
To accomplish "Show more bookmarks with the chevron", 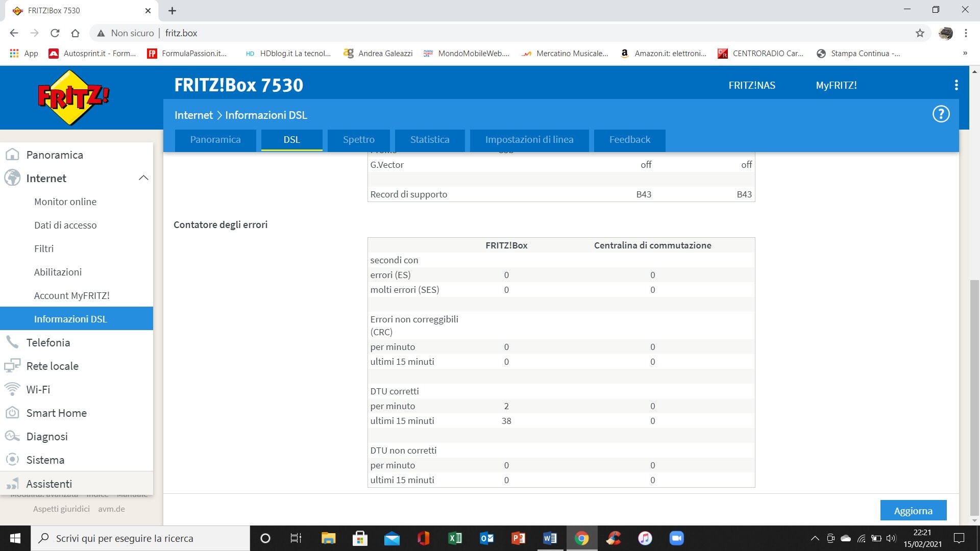I will 965,53.
